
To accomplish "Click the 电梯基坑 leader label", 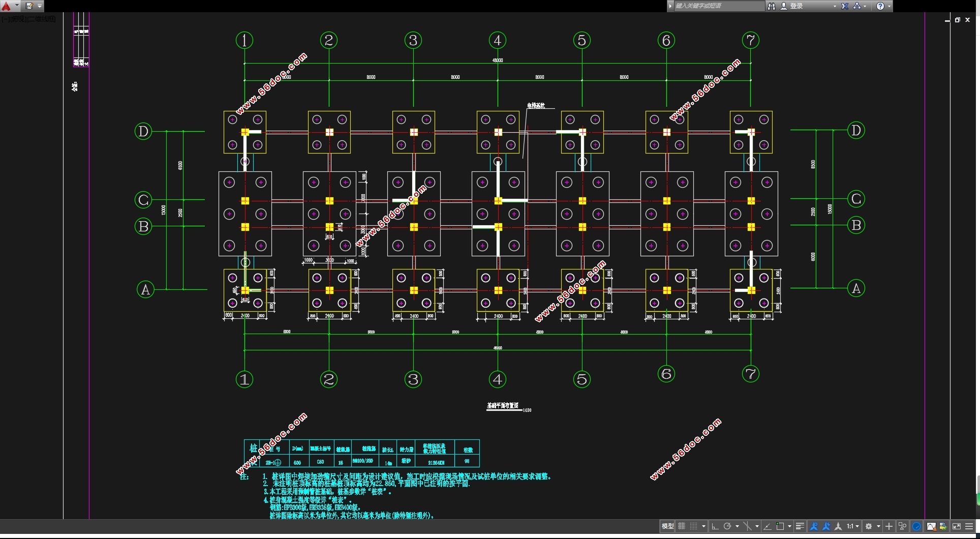I will pyautogui.click(x=536, y=106).
